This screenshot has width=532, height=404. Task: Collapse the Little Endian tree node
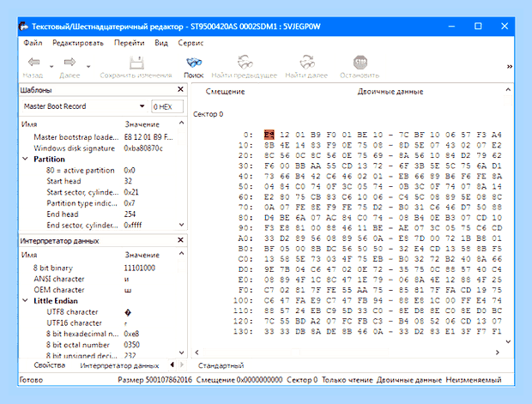[25, 300]
